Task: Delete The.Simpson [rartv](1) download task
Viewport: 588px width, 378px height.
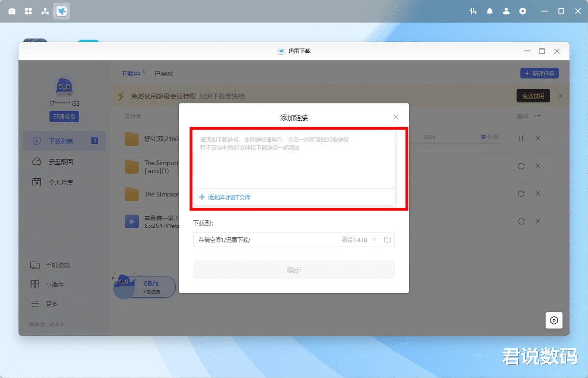Action: pyautogui.click(x=538, y=166)
